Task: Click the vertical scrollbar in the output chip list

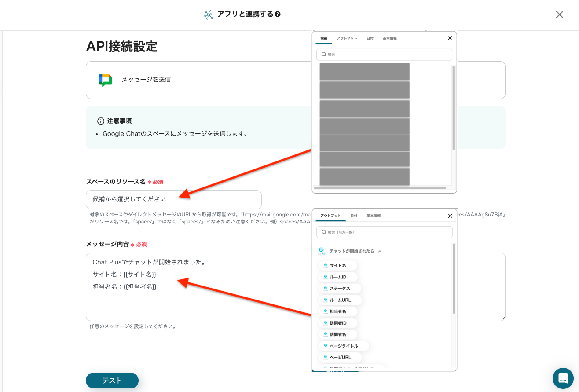Action: pos(454,279)
